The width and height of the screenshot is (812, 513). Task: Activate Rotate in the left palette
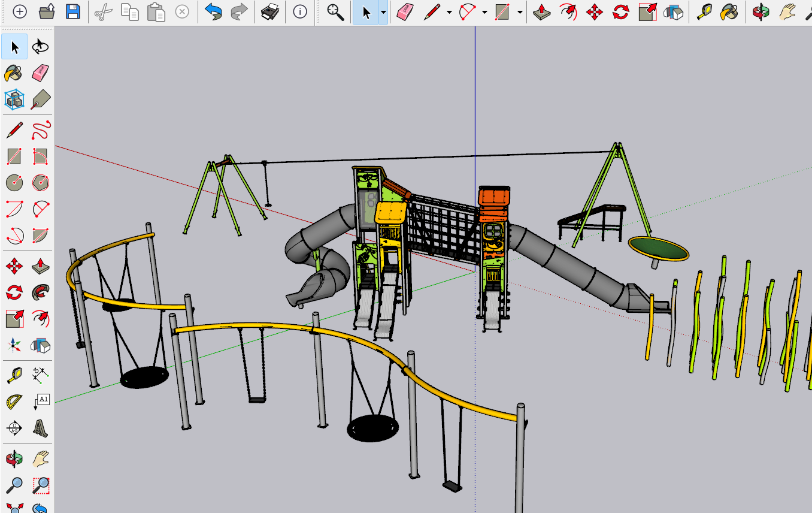click(14, 292)
